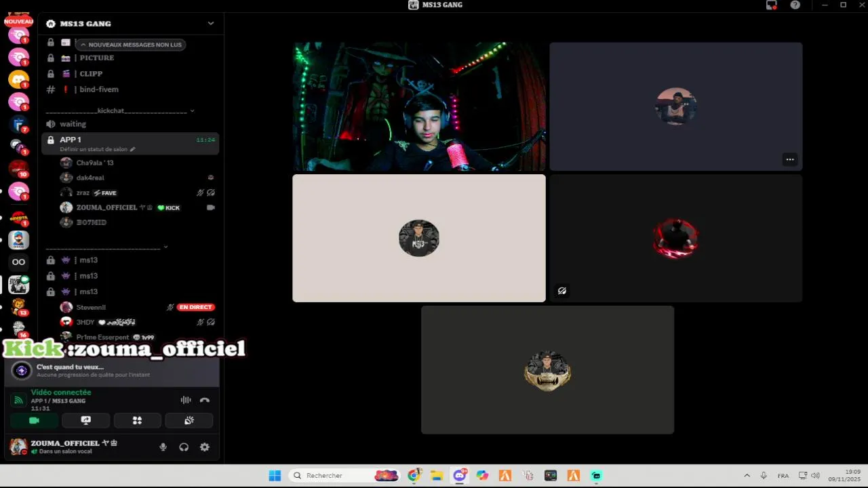
Task: Open ZOUMA_OFFICIEL user avatar in bottom panel
Action: 18,447
